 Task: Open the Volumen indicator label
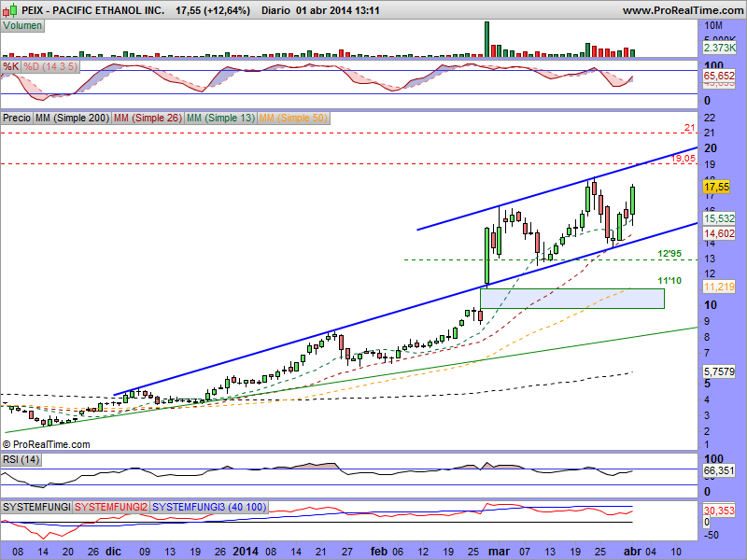[x=22, y=26]
